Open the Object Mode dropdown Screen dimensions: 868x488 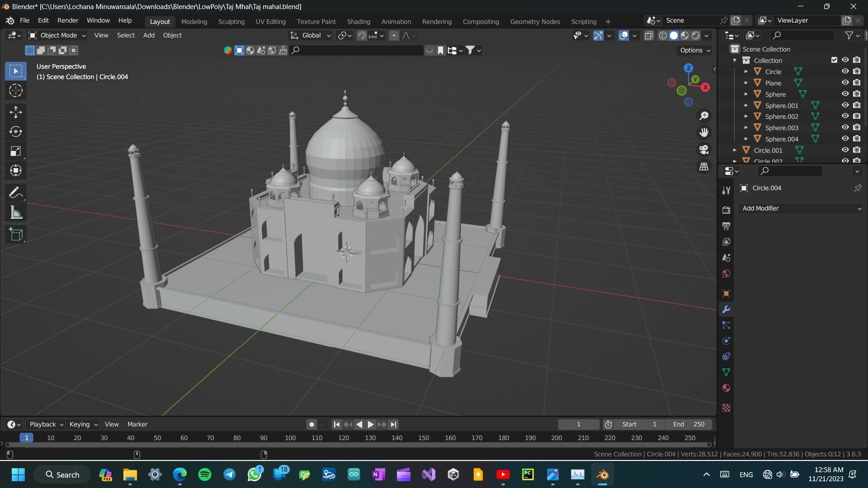[57, 35]
